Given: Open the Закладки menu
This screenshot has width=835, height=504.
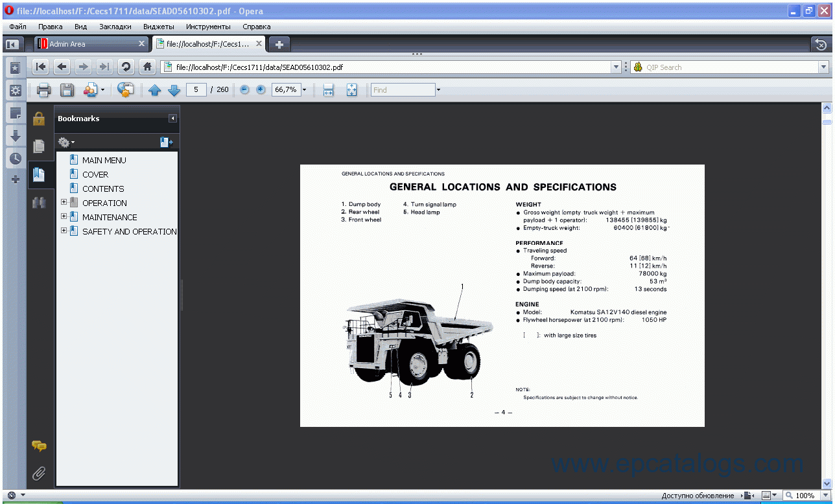Looking at the screenshot, I should click(115, 27).
